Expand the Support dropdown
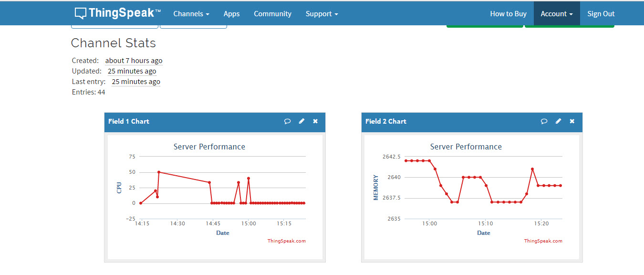The height and width of the screenshot is (275, 644). pos(322,13)
